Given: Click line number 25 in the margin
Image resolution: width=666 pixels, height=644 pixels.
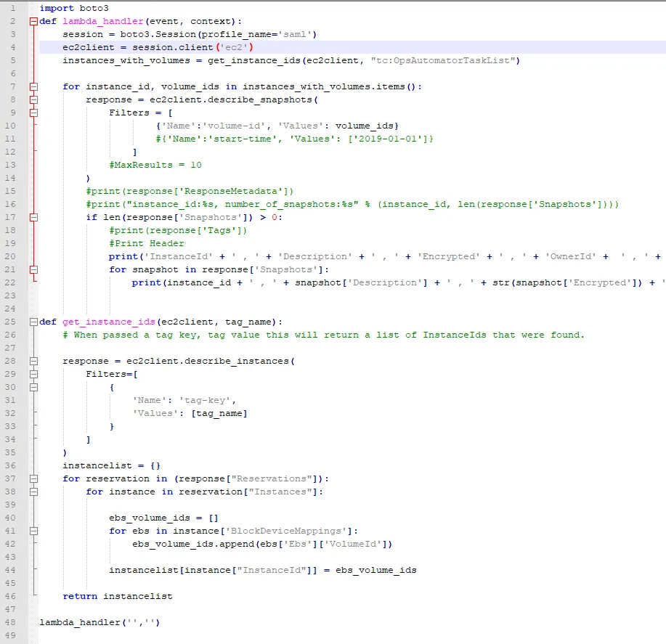Looking at the screenshot, I should pyautogui.click(x=10, y=322).
